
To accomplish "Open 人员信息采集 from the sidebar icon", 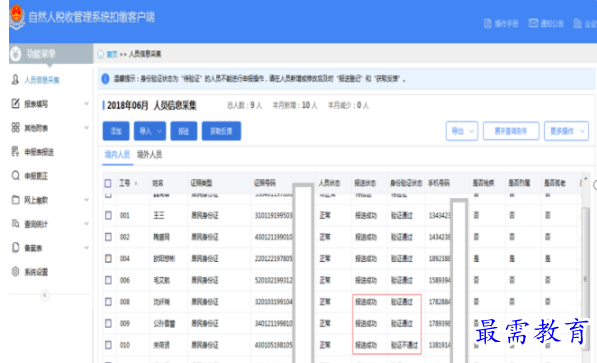I will [x=15, y=80].
